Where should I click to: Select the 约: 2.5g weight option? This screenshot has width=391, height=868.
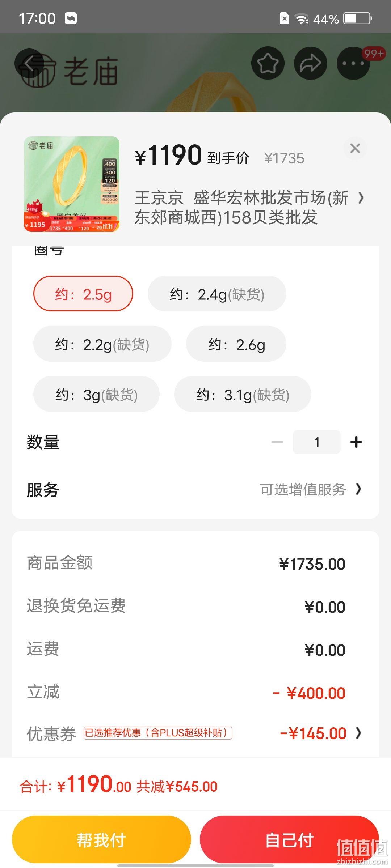pyautogui.click(x=83, y=294)
